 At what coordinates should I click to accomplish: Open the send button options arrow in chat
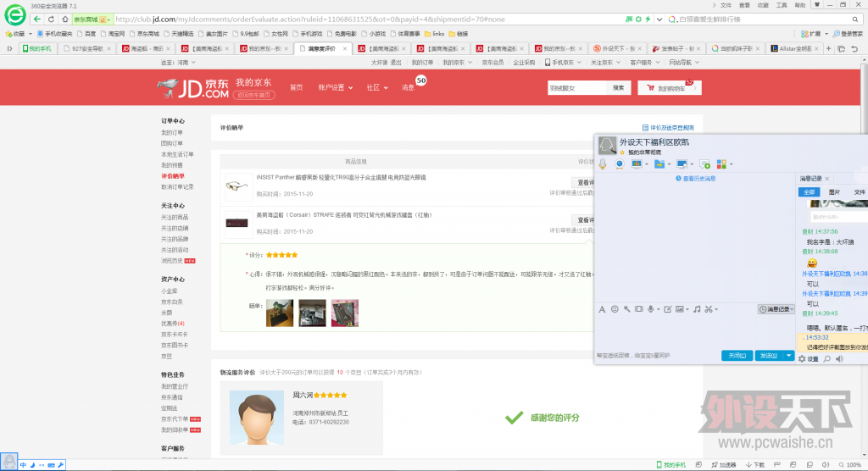coord(789,355)
